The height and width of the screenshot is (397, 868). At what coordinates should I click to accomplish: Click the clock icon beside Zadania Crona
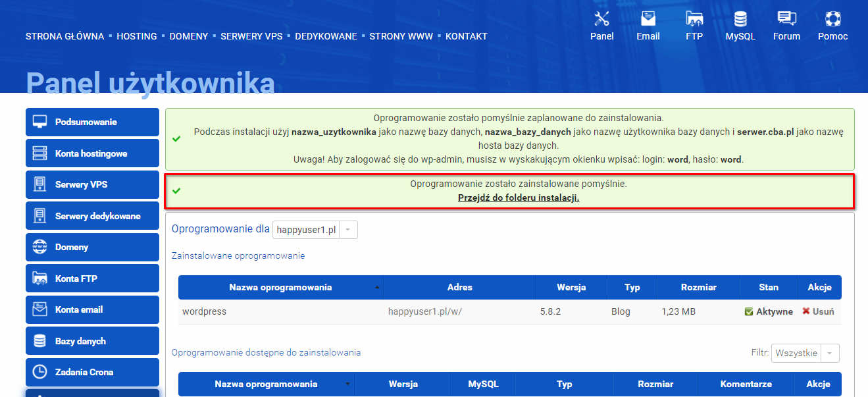click(x=40, y=372)
